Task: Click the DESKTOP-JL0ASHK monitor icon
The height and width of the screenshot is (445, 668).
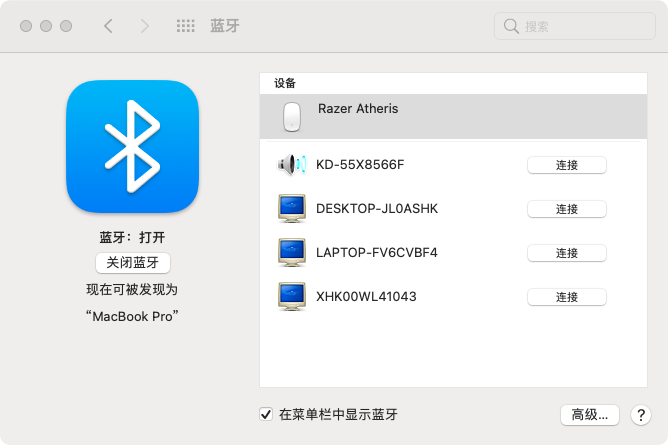Action: pyautogui.click(x=292, y=209)
